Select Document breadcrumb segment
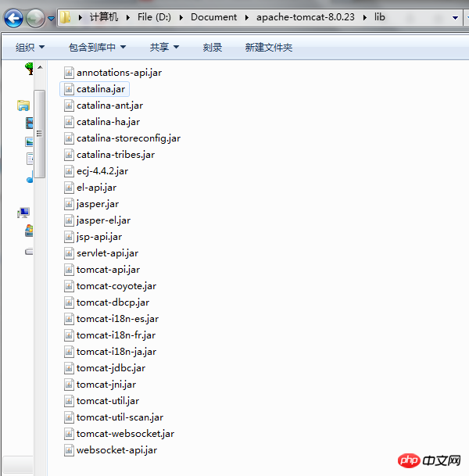The width and height of the screenshot is (469, 476). [x=213, y=17]
